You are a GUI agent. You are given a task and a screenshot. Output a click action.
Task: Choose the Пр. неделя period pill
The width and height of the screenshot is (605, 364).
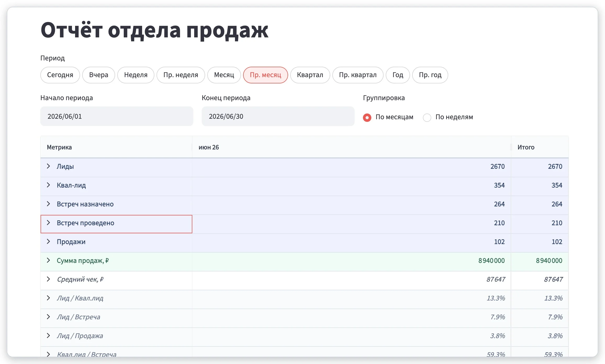(x=181, y=75)
